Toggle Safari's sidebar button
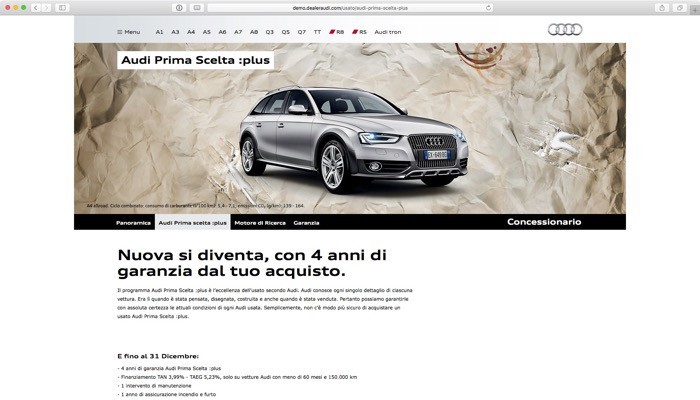 (62, 8)
